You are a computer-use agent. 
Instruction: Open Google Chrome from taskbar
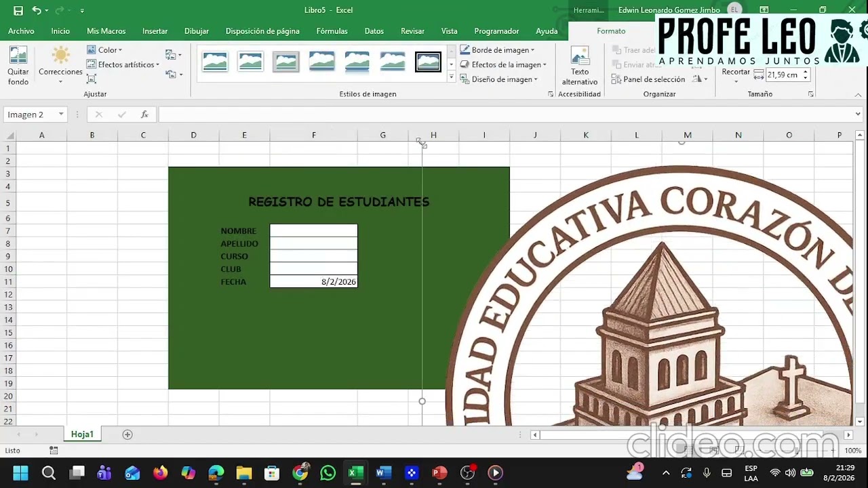(x=300, y=473)
